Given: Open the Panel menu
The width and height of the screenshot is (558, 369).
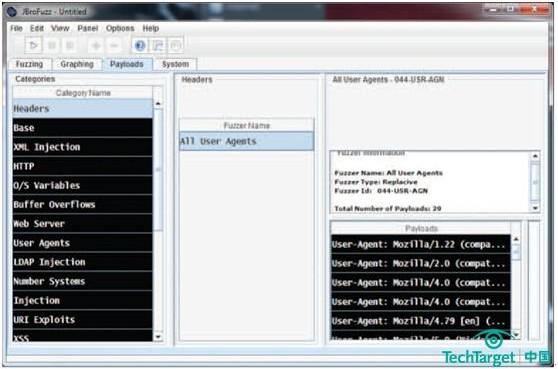Looking at the screenshot, I should pos(88,28).
